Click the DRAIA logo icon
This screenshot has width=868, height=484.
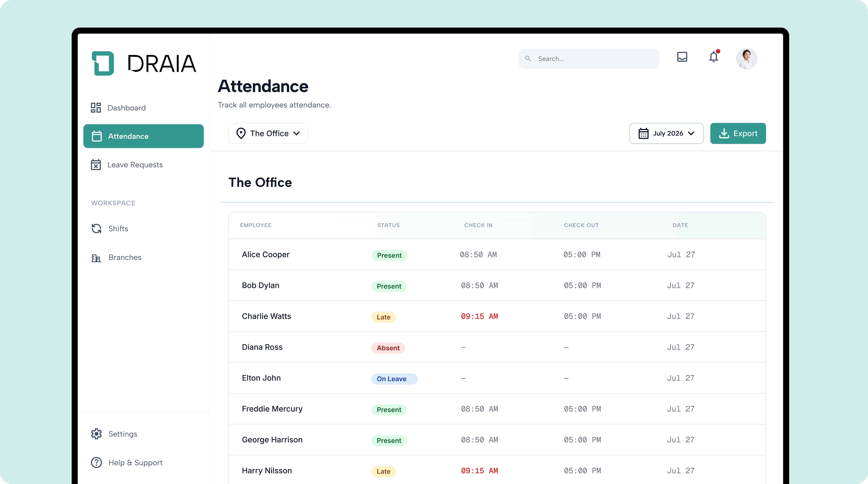click(x=103, y=63)
